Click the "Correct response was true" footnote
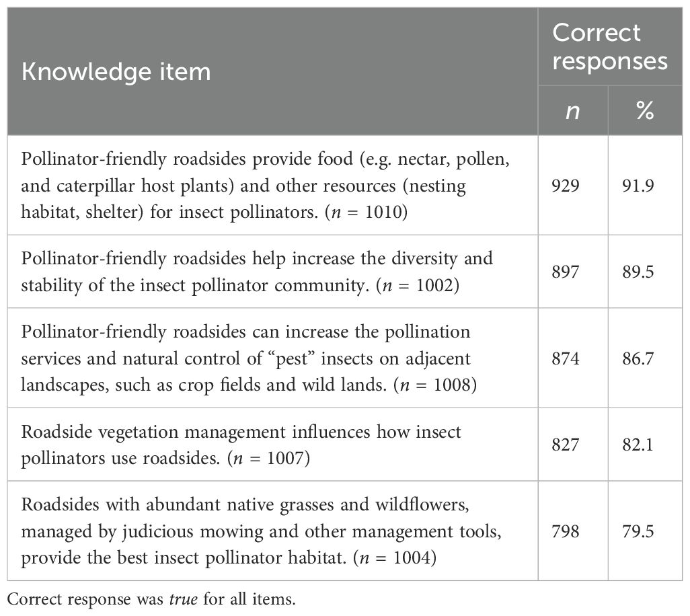The height and width of the screenshot is (616, 690). click(151, 600)
